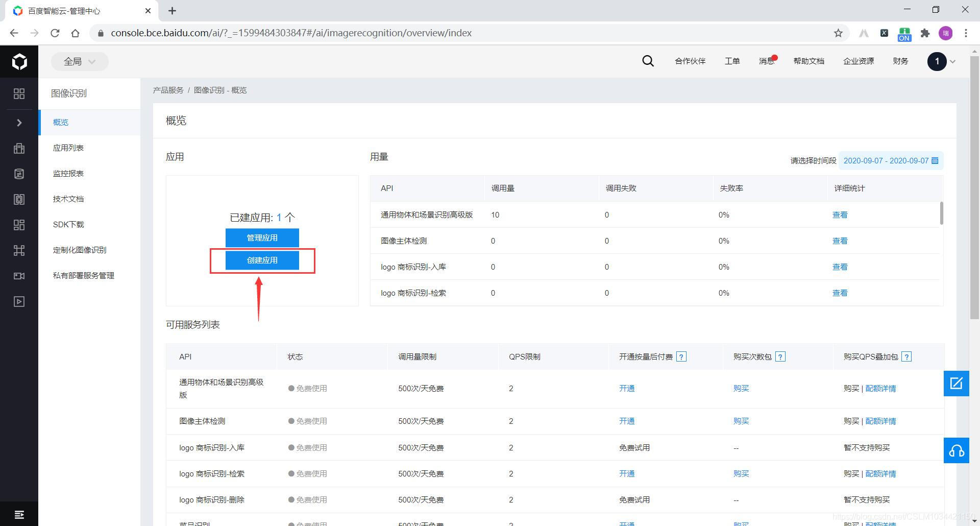Viewport: 980px width, 526px height.
Task: Open the Chrome extensions puzzle icon
Action: tap(925, 33)
